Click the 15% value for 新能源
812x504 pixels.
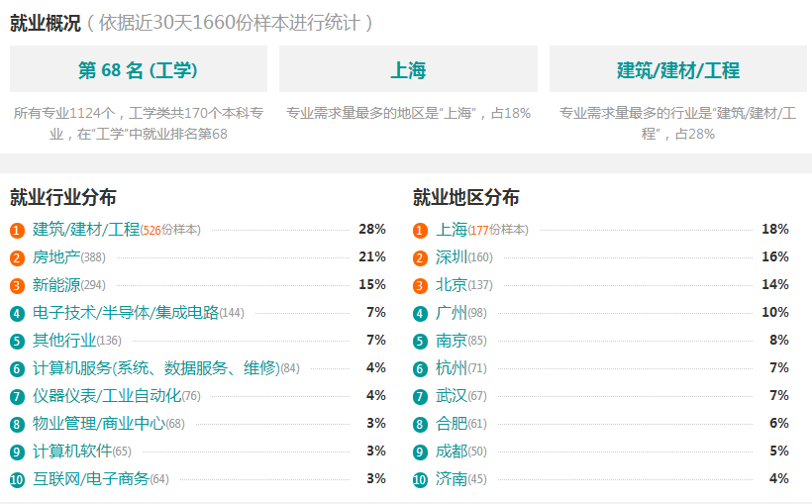click(372, 284)
